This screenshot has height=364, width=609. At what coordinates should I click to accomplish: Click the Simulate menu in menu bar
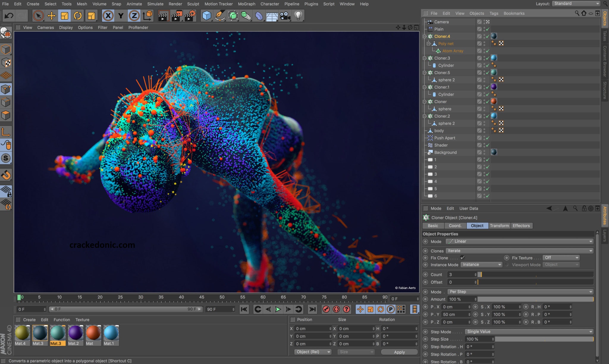point(155,4)
